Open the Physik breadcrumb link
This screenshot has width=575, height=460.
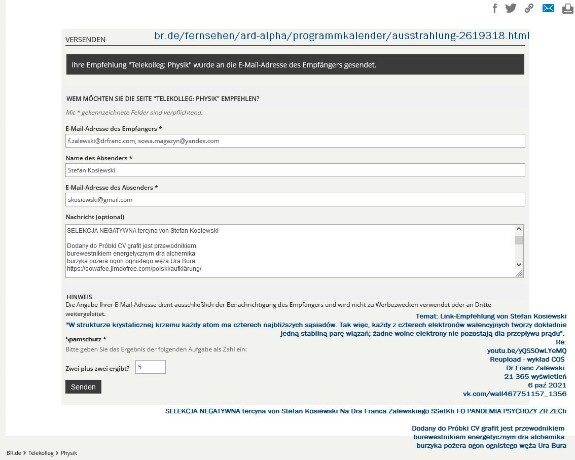point(69,453)
